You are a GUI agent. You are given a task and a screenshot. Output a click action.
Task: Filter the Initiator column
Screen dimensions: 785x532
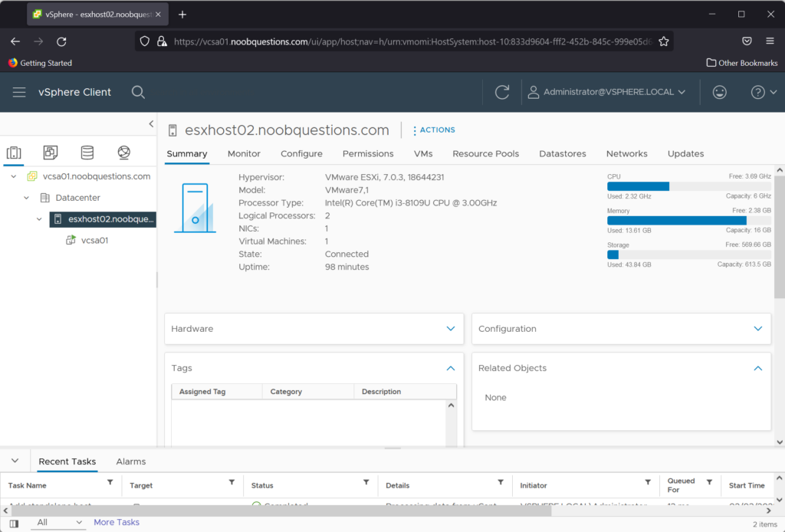point(648,482)
